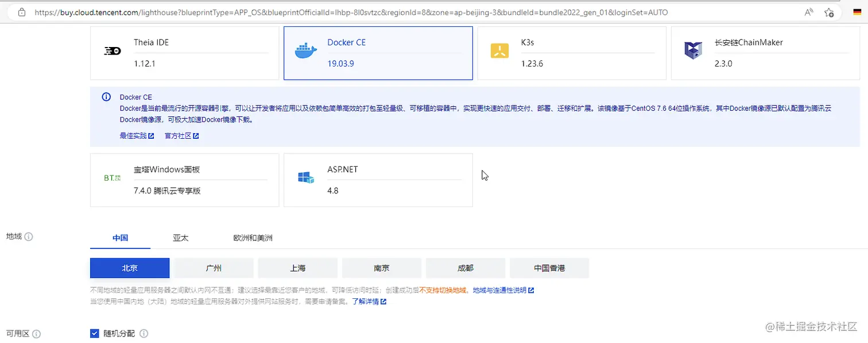Click the K3s yellow logo icon
Viewport: 868px width, 343px height.
click(x=499, y=51)
